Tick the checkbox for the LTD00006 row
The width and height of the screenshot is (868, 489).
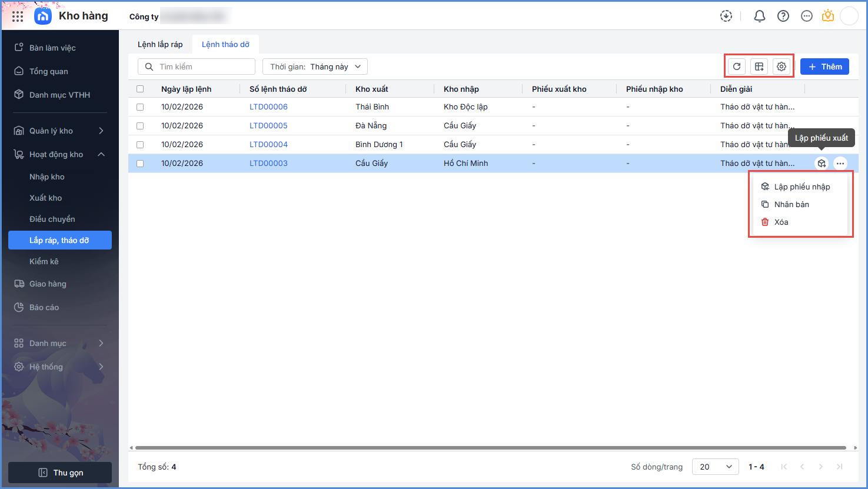[140, 107]
